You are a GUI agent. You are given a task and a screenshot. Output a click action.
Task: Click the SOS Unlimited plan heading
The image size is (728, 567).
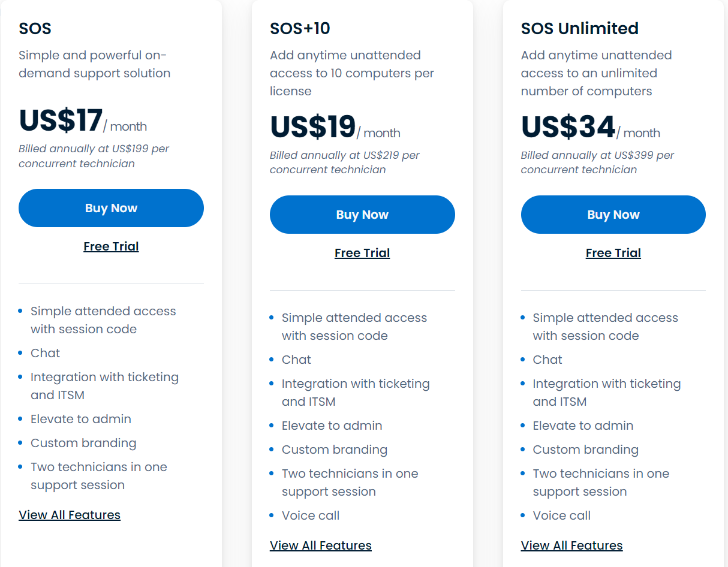click(x=579, y=28)
